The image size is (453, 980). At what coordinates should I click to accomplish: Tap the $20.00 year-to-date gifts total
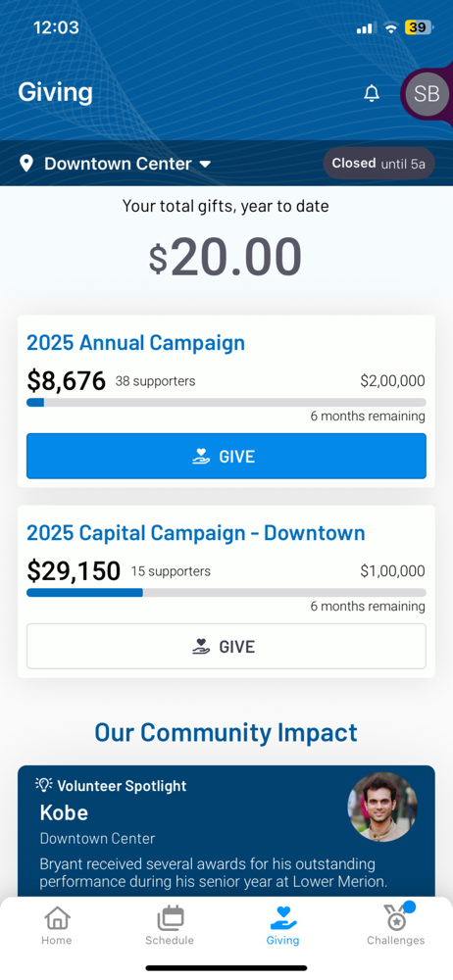(x=226, y=257)
